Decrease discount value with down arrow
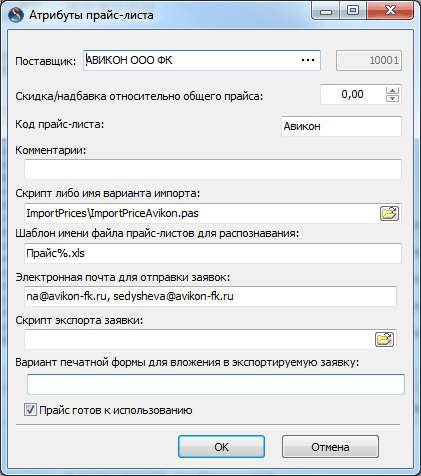Screen dimensions: 421x476 [x=393, y=98]
